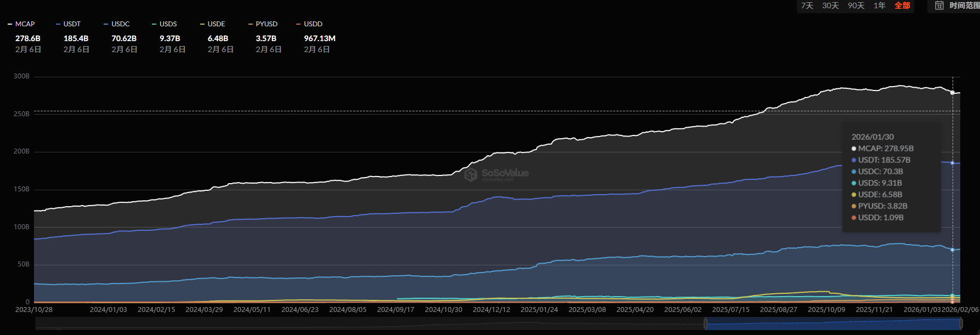Show or hide the USDE series

tap(213, 24)
